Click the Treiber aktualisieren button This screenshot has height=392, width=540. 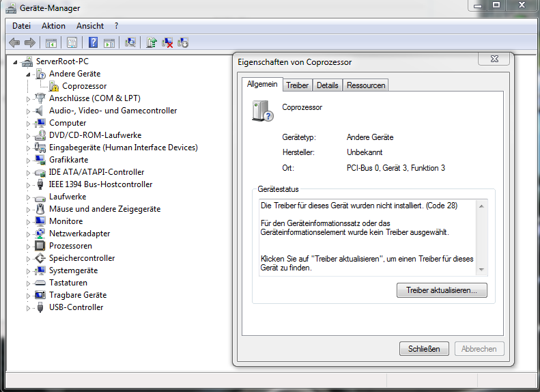tap(441, 290)
